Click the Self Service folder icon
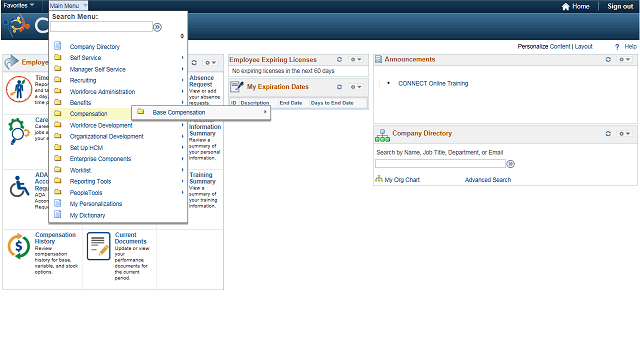The height and width of the screenshot is (360, 640). tap(58, 57)
